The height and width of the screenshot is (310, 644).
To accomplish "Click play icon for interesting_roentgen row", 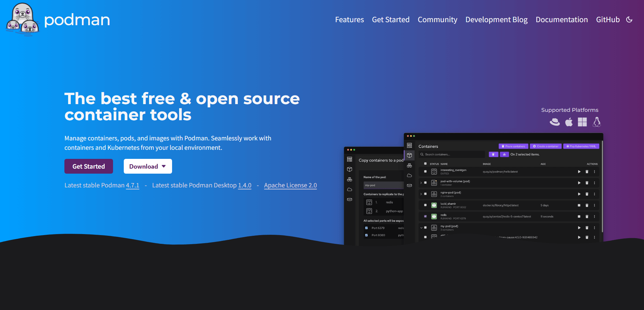I will (x=579, y=172).
